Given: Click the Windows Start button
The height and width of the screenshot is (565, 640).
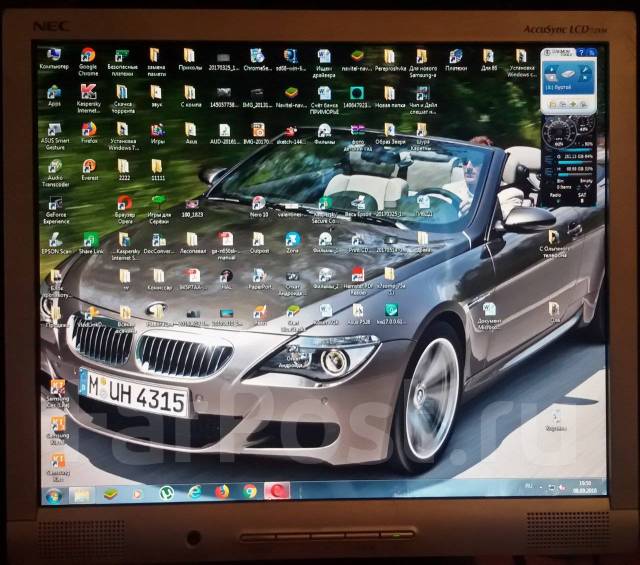Looking at the screenshot, I should tap(53, 495).
